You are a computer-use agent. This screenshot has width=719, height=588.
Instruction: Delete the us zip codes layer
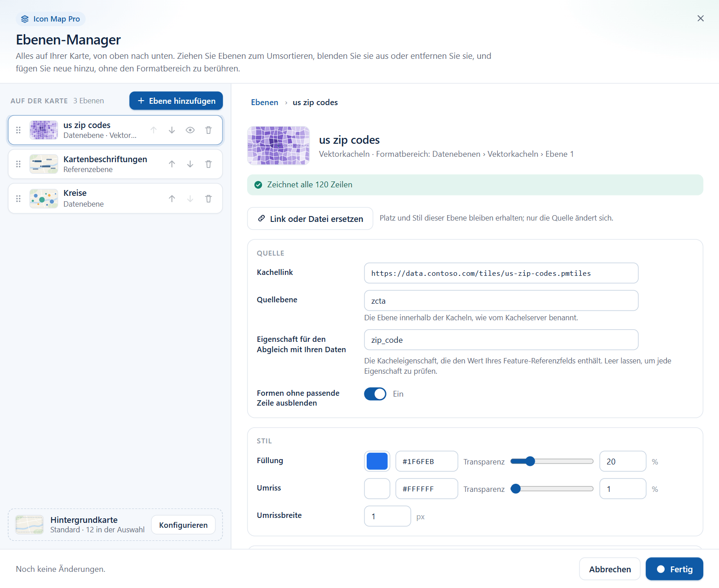tap(209, 130)
